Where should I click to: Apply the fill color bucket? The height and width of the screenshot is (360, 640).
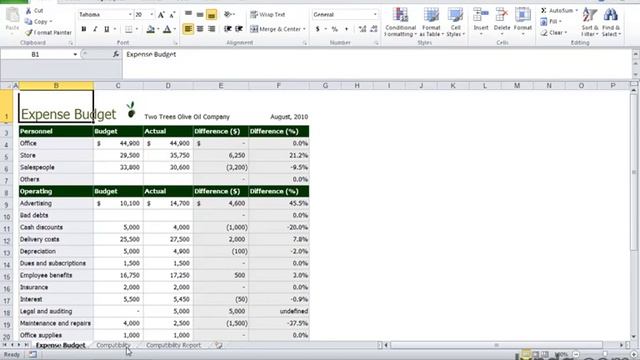tap(151, 29)
